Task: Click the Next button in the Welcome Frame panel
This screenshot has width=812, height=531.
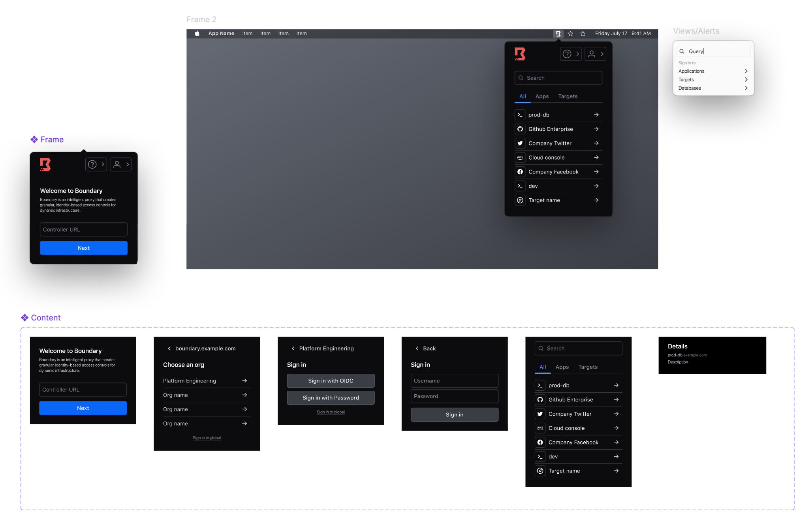Action: [x=84, y=248]
